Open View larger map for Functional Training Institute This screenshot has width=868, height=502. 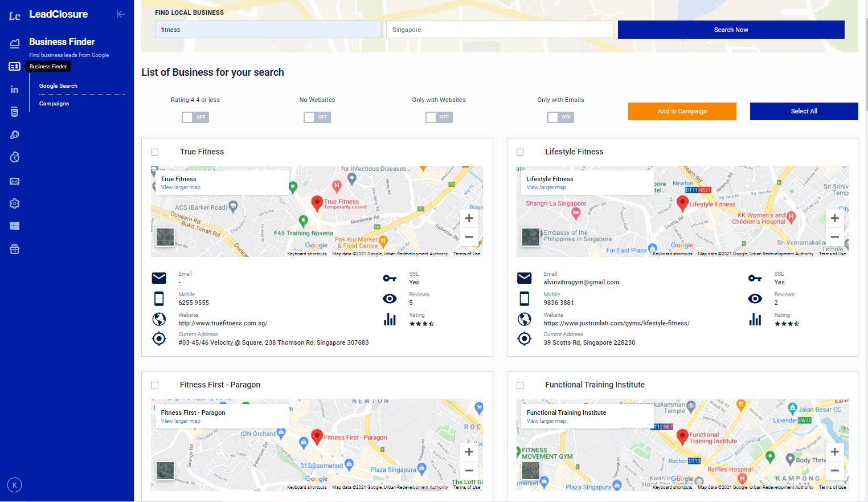pos(546,421)
